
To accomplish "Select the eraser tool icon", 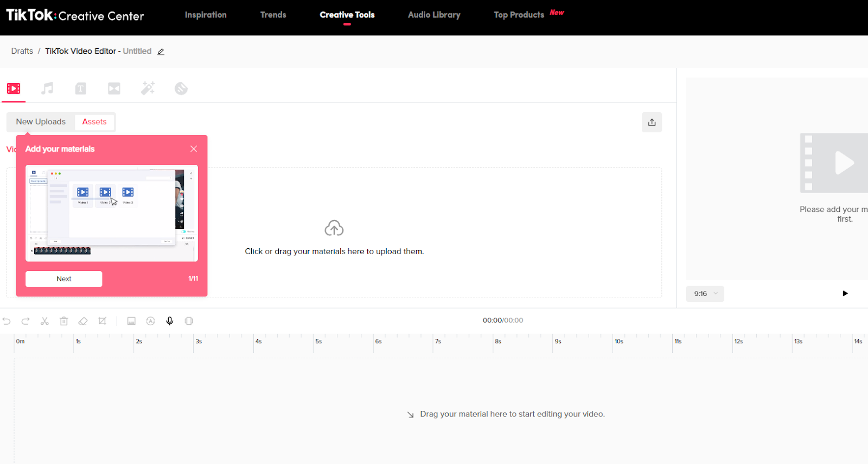I will pos(83,321).
